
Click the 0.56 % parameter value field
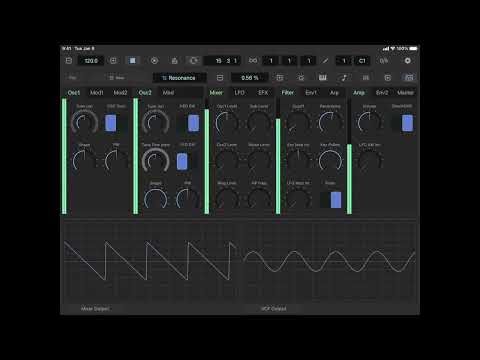250,78
